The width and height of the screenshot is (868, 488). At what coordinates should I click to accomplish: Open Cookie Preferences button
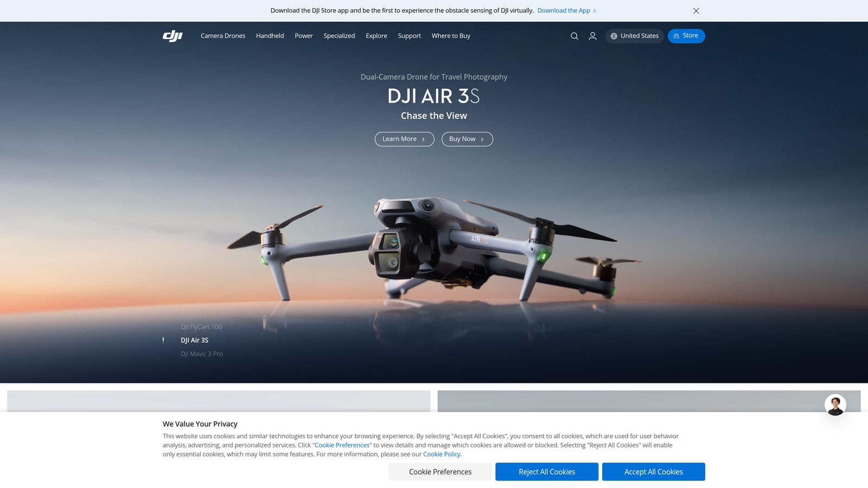(x=440, y=472)
